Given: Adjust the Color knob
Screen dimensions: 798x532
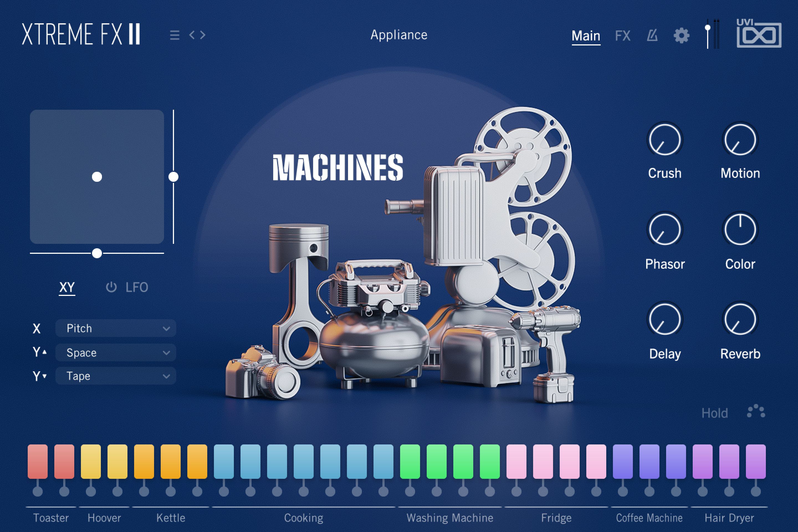Looking at the screenshot, I should pos(740,229).
